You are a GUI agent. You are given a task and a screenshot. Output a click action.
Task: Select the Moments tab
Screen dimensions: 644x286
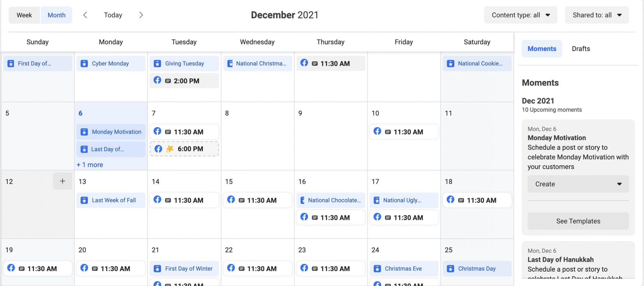pyautogui.click(x=542, y=49)
